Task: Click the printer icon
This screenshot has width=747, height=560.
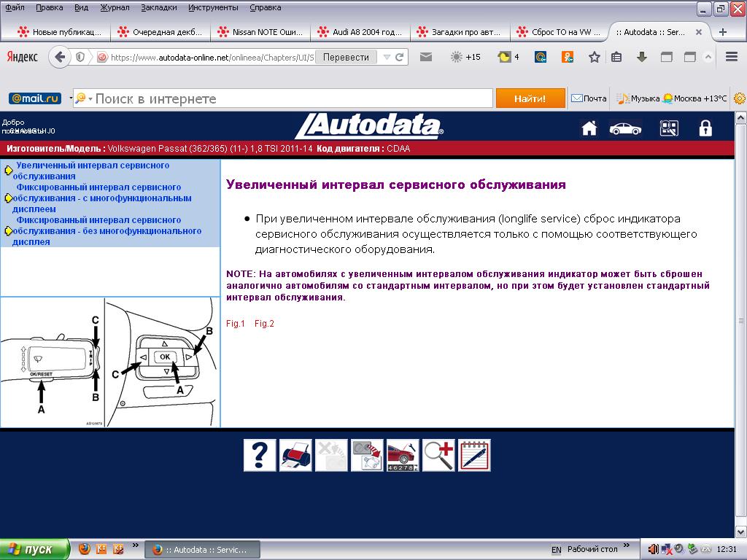Action: pos(295,455)
